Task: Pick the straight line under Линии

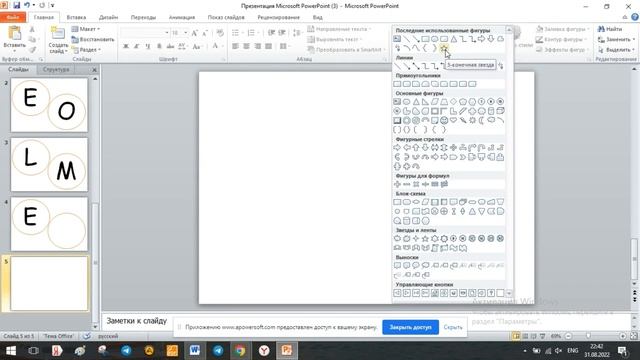Action: (x=397, y=66)
